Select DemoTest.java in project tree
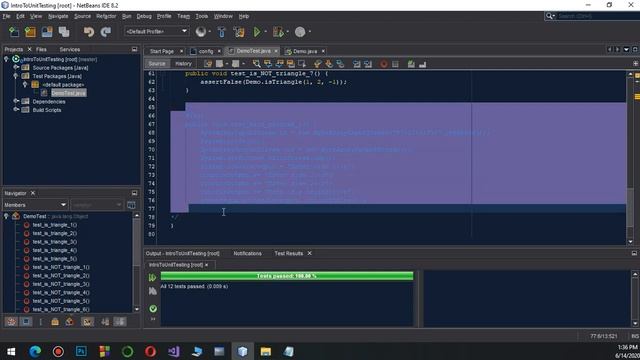The image size is (640, 360). coord(69,93)
